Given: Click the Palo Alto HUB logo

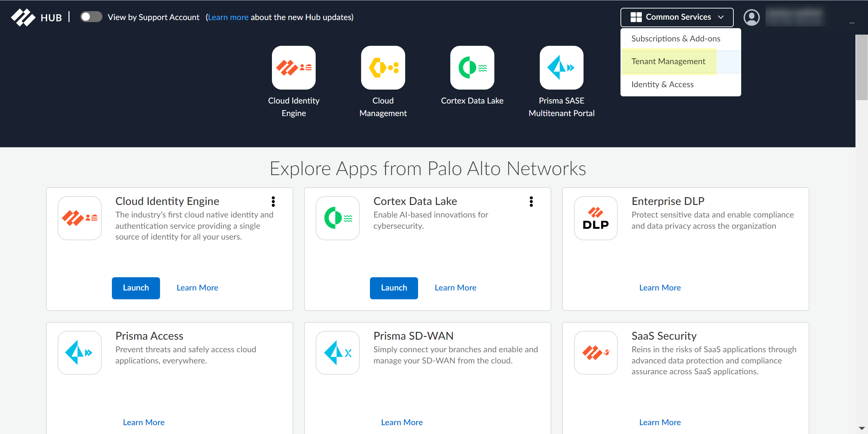Looking at the screenshot, I should [23, 17].
